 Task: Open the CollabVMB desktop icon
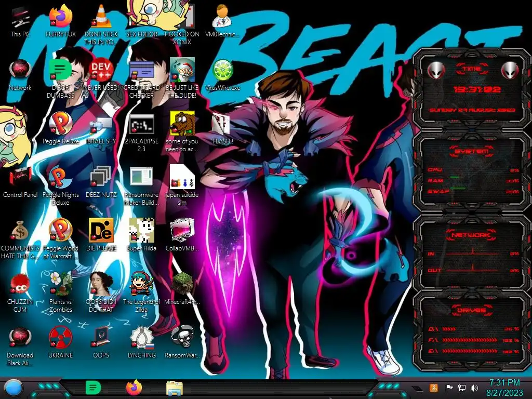(x=182, y=231)
